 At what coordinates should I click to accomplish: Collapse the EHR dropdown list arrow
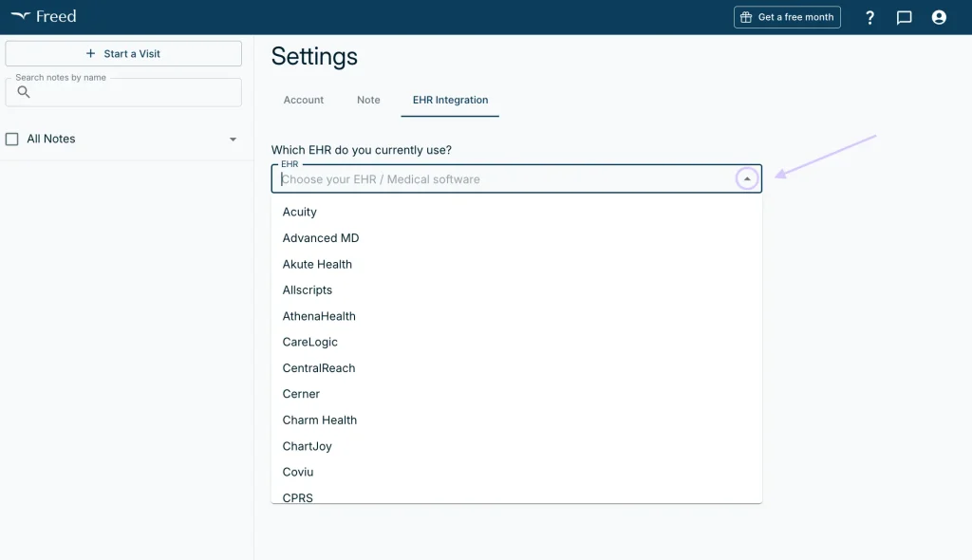(x=747, y=178)
